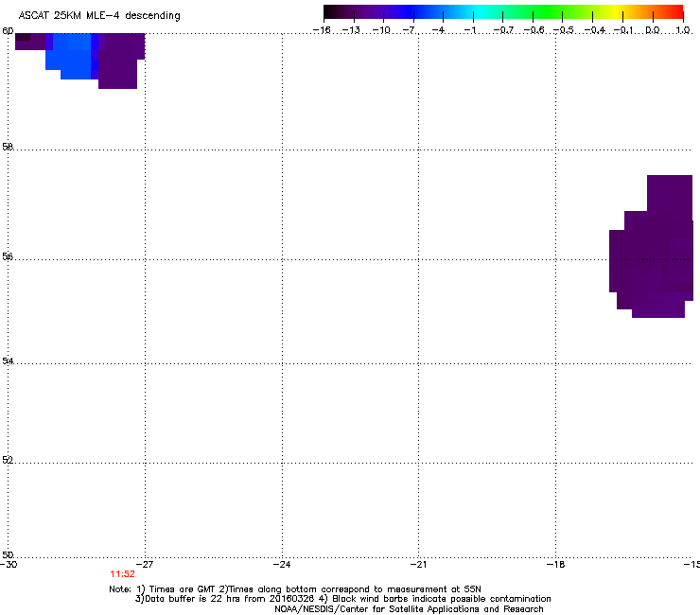Pick the red end of the colorbar
The height and width of the screenshot is (615, 700).
point(674,12)
